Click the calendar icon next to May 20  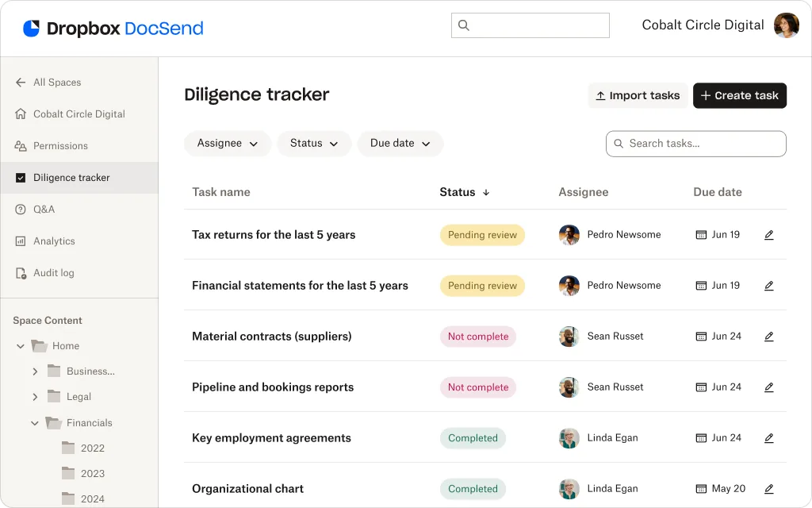(700, 488)
